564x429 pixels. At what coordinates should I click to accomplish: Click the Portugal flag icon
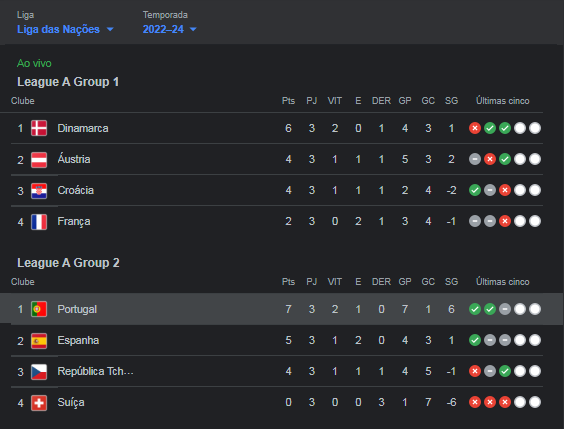point(39,309)
